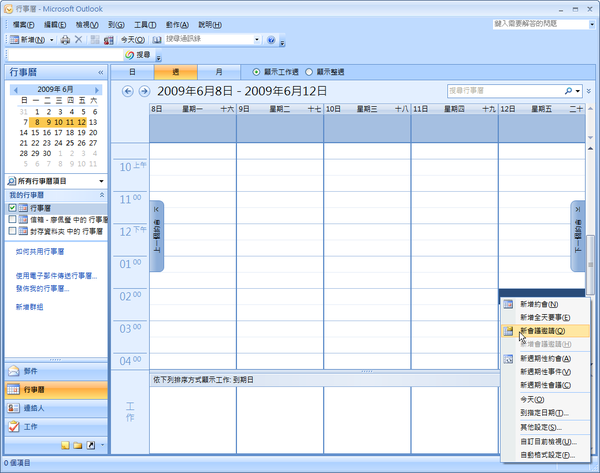Click the Print icon in the toolbar
The height and width of the screenshot is (473, 600).
tap(65, 40)
